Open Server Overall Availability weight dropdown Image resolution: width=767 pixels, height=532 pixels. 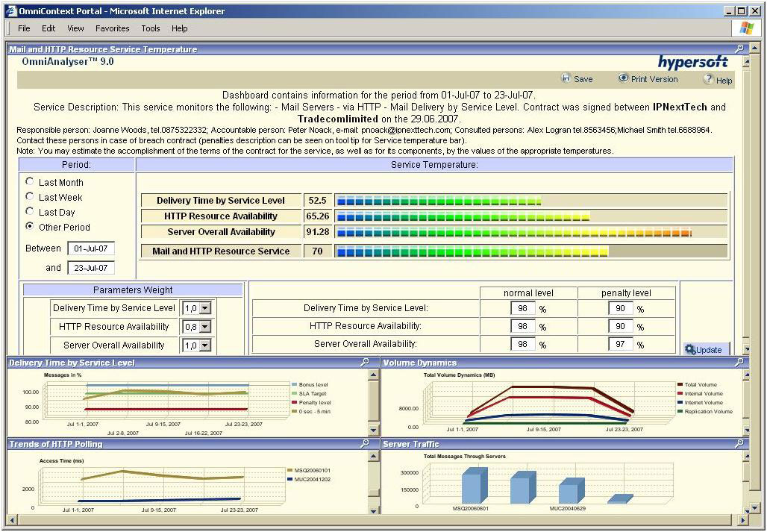(x=205, y=345)
